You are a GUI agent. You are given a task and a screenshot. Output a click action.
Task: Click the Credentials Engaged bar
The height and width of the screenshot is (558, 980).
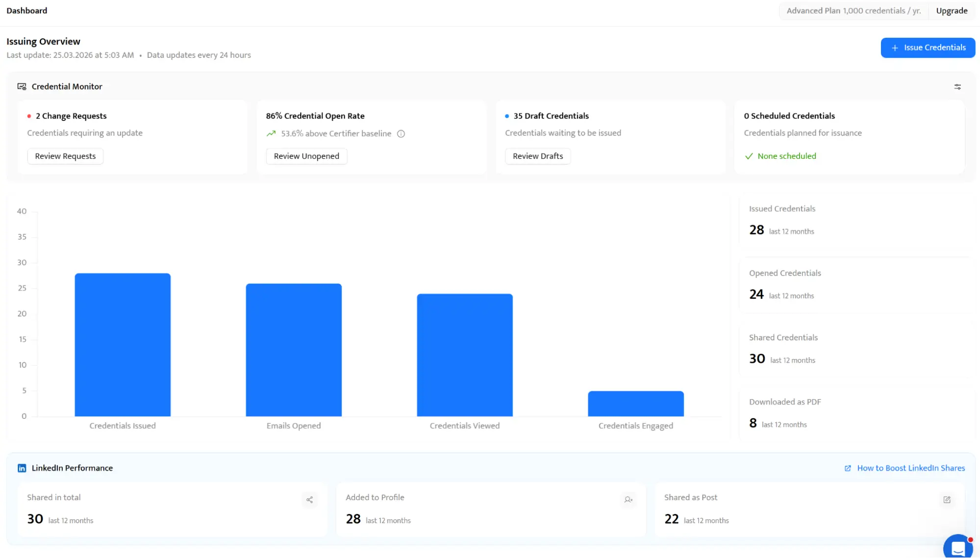[x=635, y=404]
